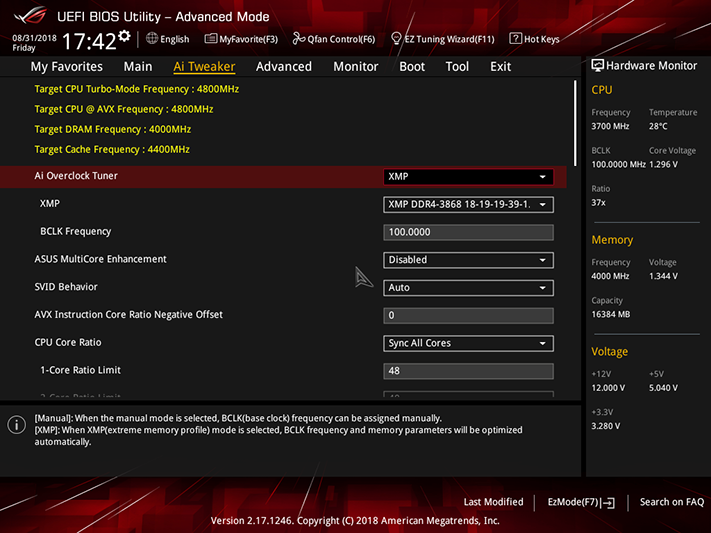Click the 17:42 clock display
Image resolution: width=711 pixels, height=533 pixels.
(89, 41)
